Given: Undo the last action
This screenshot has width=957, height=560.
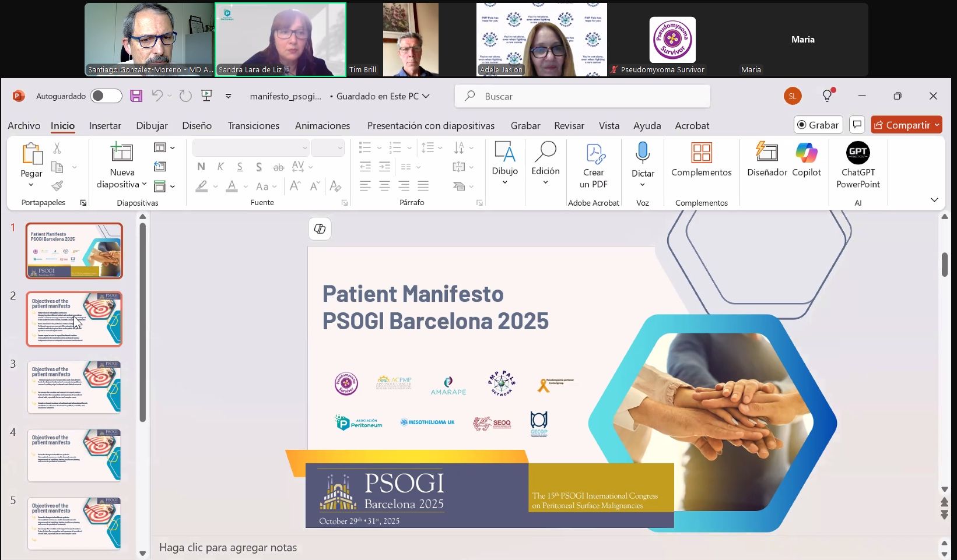Looking at the screenshot, I should point(157,96).
